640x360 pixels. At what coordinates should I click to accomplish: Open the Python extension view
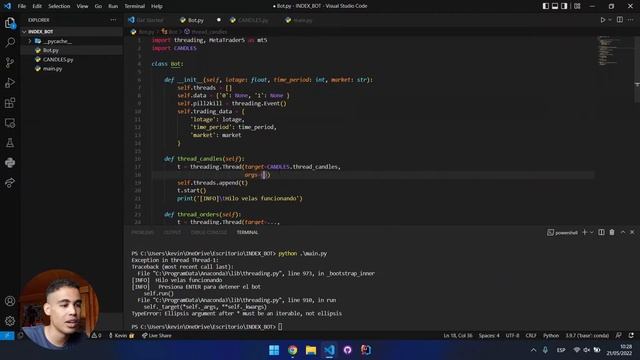point(10,162)
